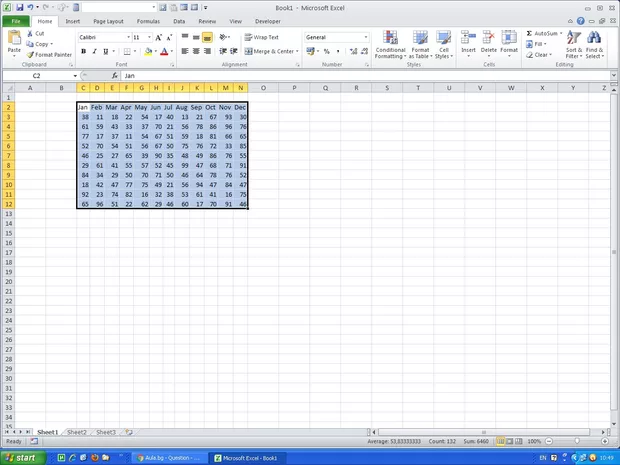Viewport: 620px width, 465px height.
Task: Open the Sheet2 worksheet tab
Action: 76,432
